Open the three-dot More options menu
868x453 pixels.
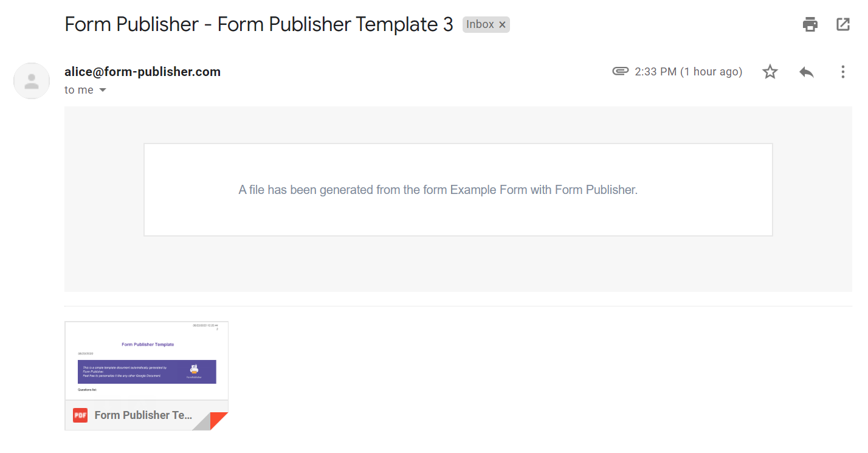coord(842,72)
